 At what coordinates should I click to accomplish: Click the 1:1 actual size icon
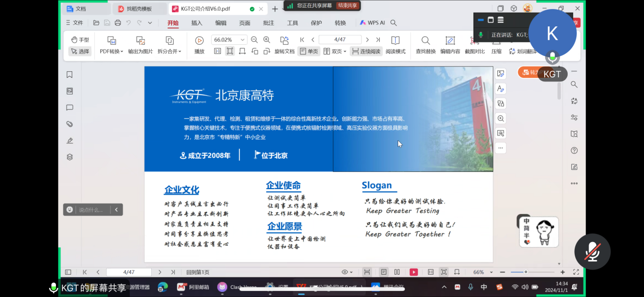coord(217,51)
